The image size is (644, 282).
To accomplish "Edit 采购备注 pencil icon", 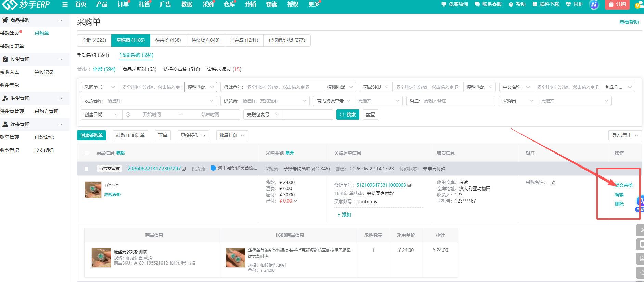I will (553, 182).
